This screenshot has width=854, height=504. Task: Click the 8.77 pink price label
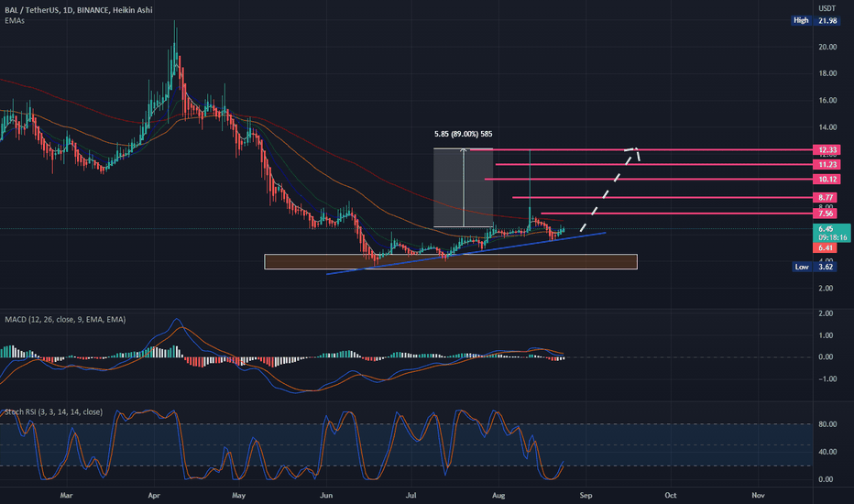(825, 197)
